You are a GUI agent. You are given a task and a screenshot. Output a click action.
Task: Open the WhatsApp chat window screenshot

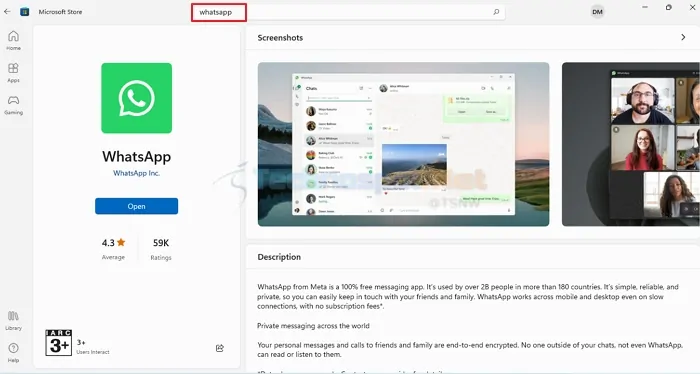coord(404,144)
